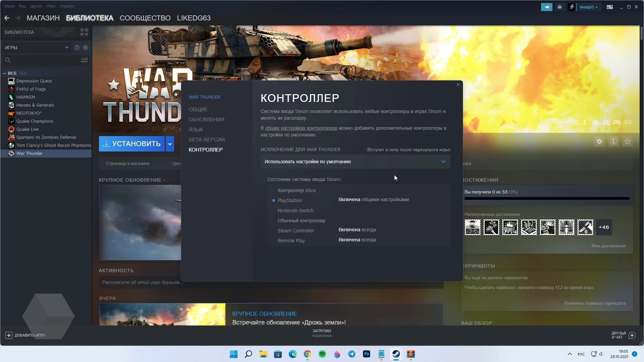Open the Игры menu
Image resolution: width=644 pixels, height=362 pixels.
(x=51, y=6)
